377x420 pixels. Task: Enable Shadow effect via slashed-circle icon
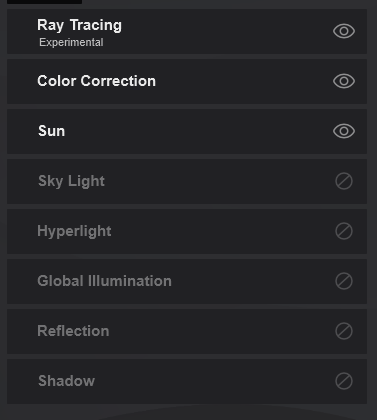(x=344, y=381)
